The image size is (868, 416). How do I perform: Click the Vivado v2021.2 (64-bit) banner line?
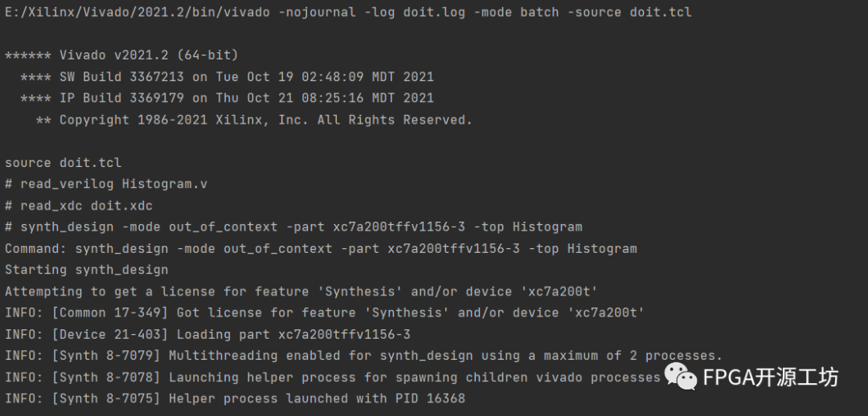(121, 55)
